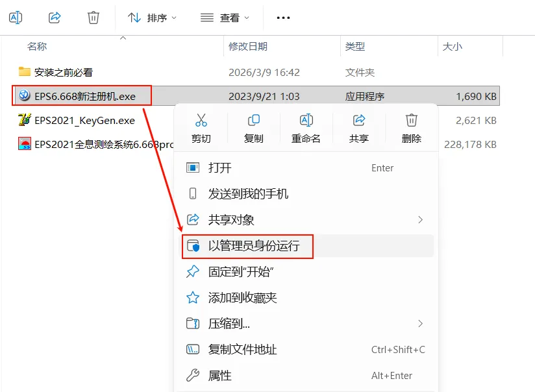This screenshot has width=535, height=392.
Task: Choose 打开 from the context menu
Action: click(x=307, y=168)
